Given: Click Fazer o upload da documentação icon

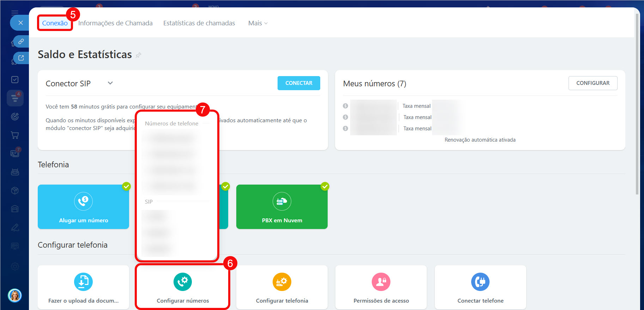Looking at the screenshot, I should pyautogui.click(x=83, y=282).
